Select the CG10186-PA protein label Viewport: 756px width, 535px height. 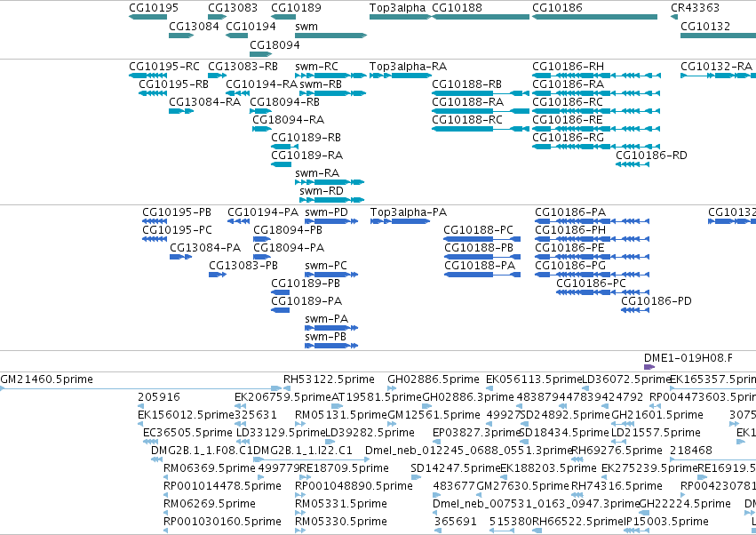click(570, 212)
